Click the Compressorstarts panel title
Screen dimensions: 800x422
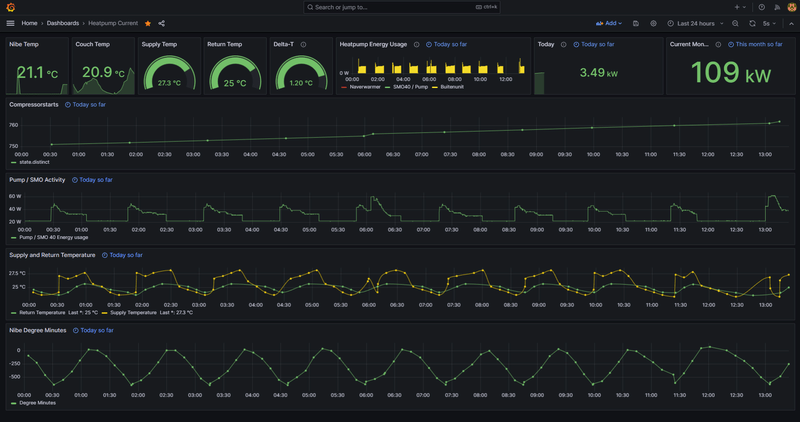[x=34, y=105]
